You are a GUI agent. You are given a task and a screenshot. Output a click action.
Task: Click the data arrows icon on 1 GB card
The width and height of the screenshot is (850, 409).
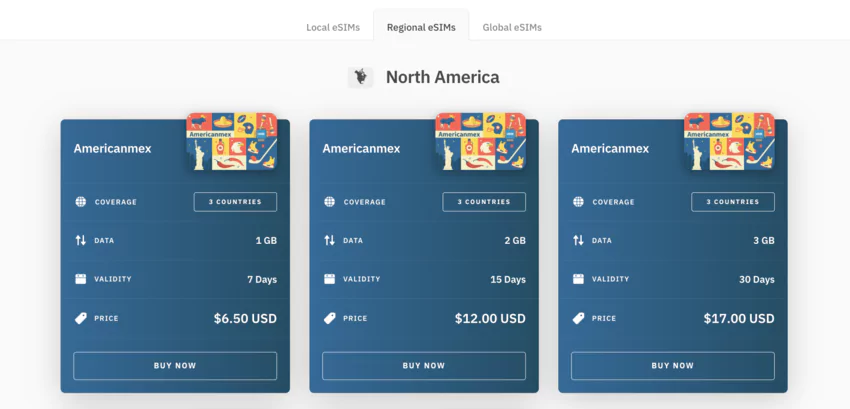coord(81,240)
